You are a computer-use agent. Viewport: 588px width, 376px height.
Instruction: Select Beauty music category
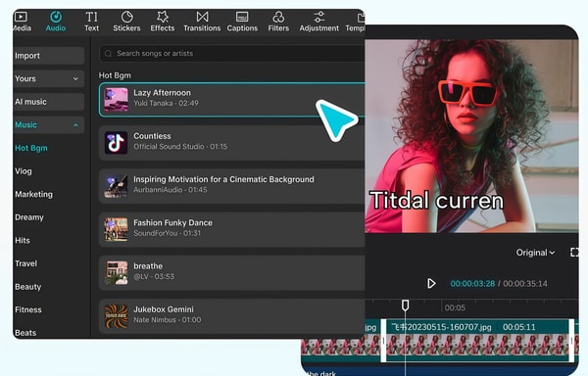coord(28,287)
